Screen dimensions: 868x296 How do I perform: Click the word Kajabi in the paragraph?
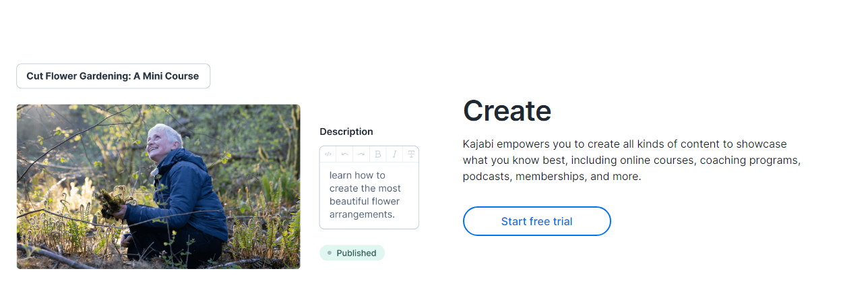(478, 144)
